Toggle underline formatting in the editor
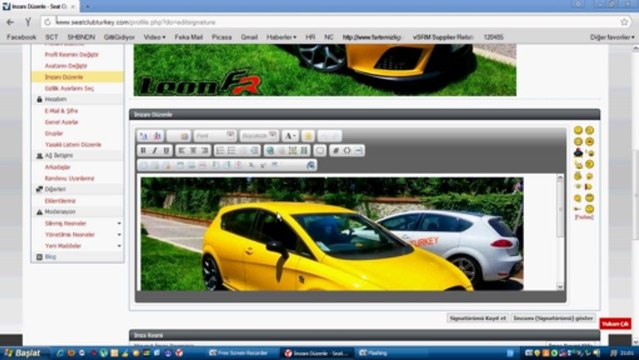 166,150
